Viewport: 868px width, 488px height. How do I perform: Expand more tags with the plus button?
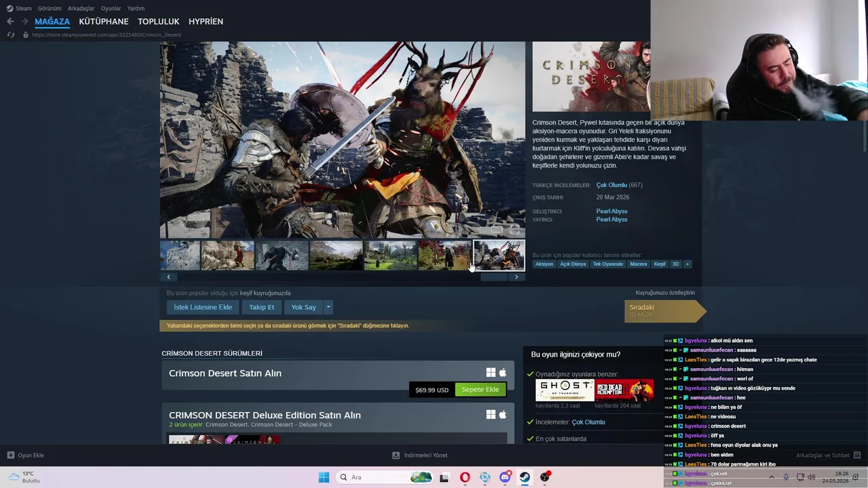tap(687, 264)
